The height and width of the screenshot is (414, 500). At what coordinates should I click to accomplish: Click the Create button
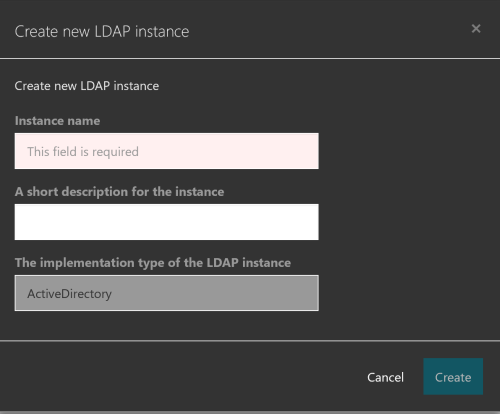click(x=453, y=377)
